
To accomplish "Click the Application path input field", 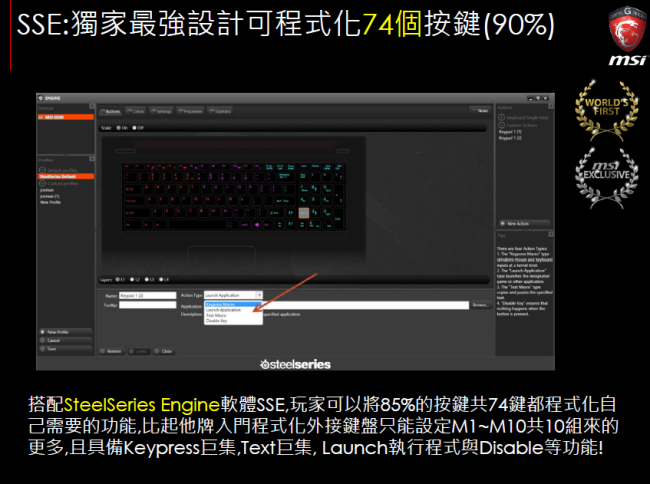I will [x=366, y=305].
